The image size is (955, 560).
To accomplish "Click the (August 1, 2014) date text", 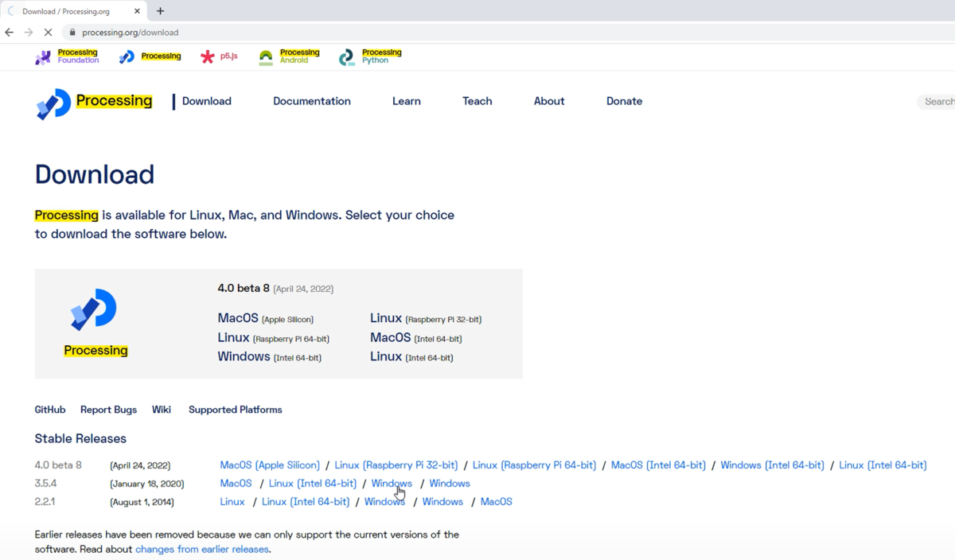I will 142,502.
